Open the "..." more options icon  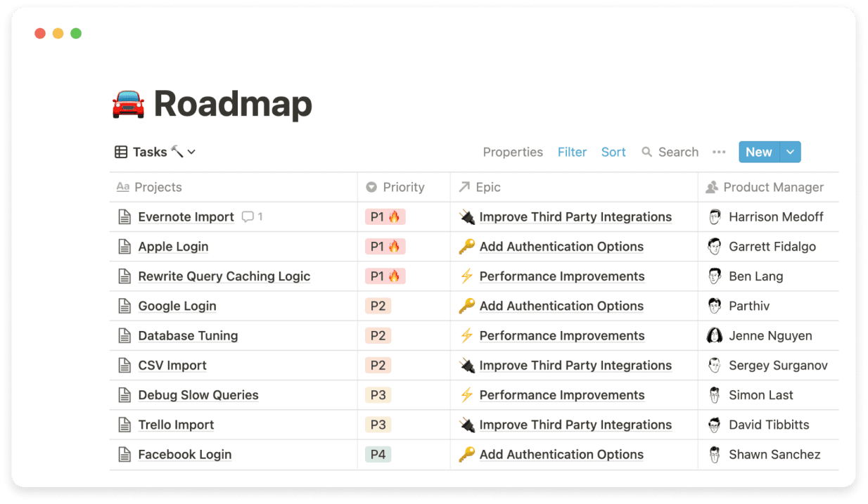(719, 152)
